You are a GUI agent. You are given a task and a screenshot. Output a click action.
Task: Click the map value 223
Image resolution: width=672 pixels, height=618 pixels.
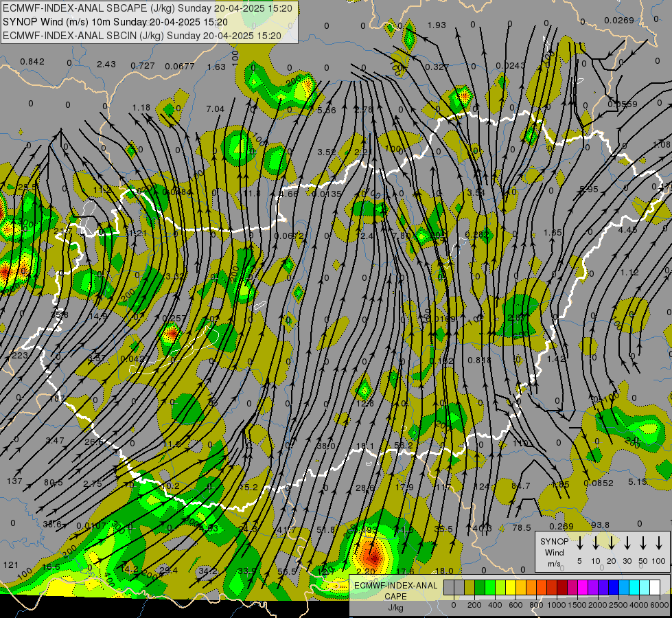(20, 355)
